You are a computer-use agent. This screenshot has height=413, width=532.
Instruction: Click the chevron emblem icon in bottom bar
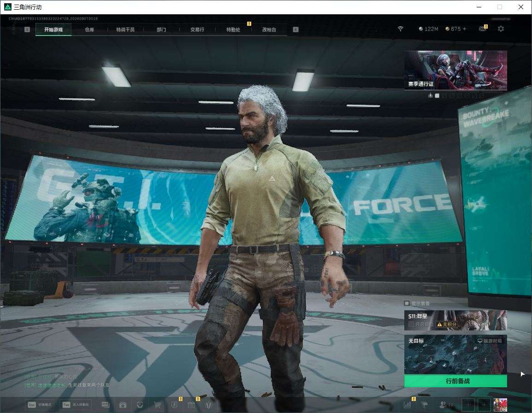[x=140, y=405]
